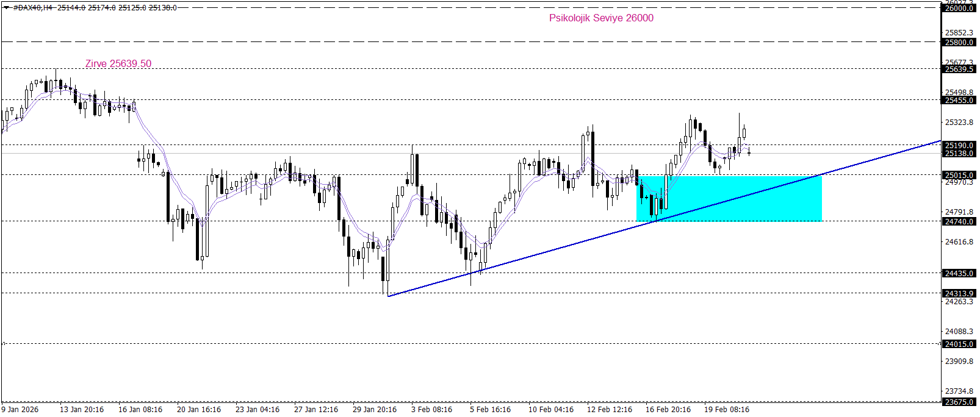This screenshot has height=417, width=980.
Task: Click the '16 Feb 20:16' time label
Action: pyautogui.click(x=668, y=410)
